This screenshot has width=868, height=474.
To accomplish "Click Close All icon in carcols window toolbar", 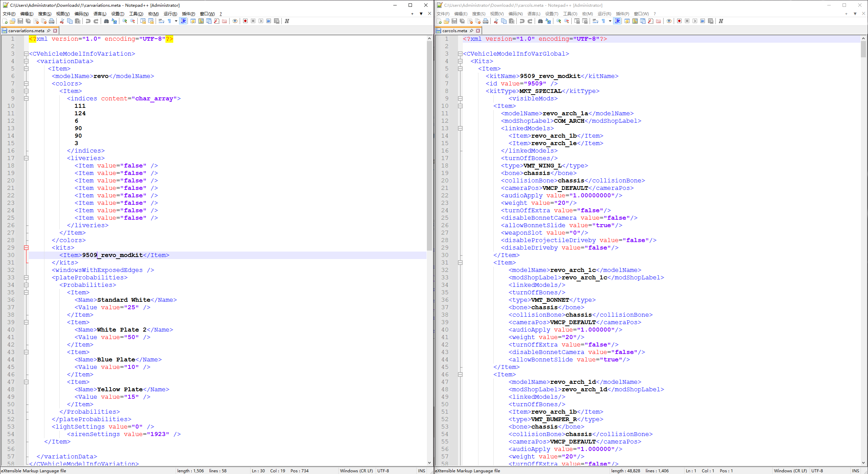I will (x=478, y=21).
